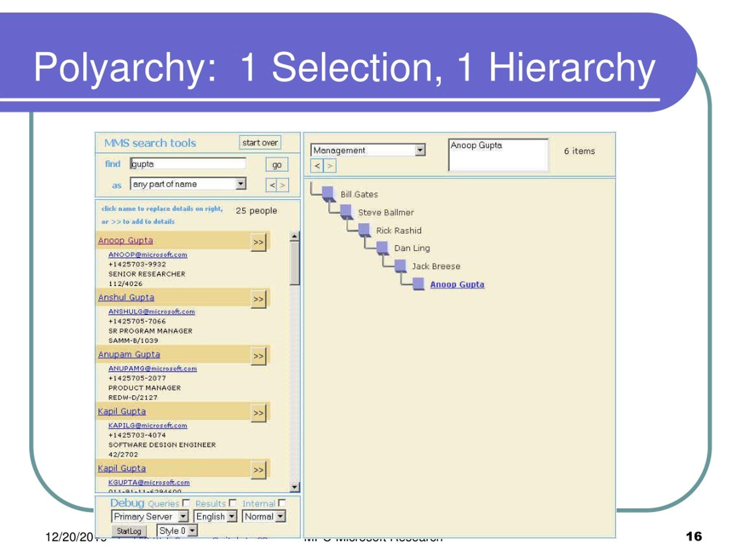747x560 pixels.
Task: Click ANUPAMG@microsoft.com email link
Action: coord(152,369)
